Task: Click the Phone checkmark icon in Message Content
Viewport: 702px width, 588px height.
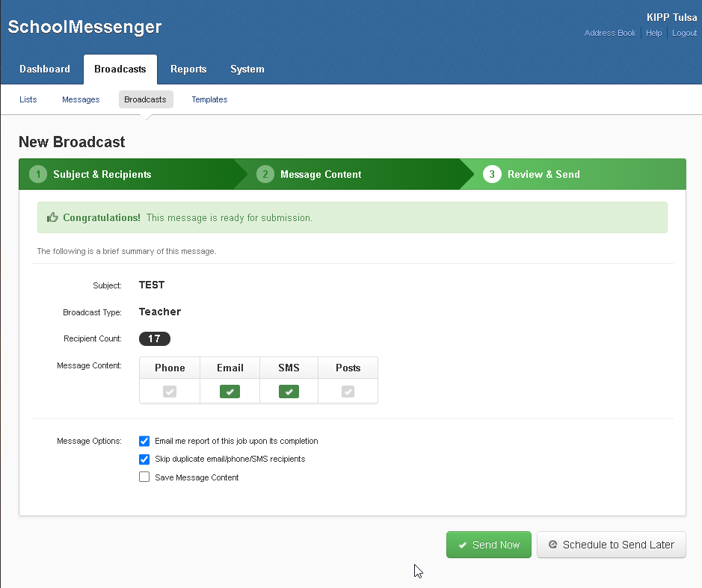Action: (x=170, y=391)
